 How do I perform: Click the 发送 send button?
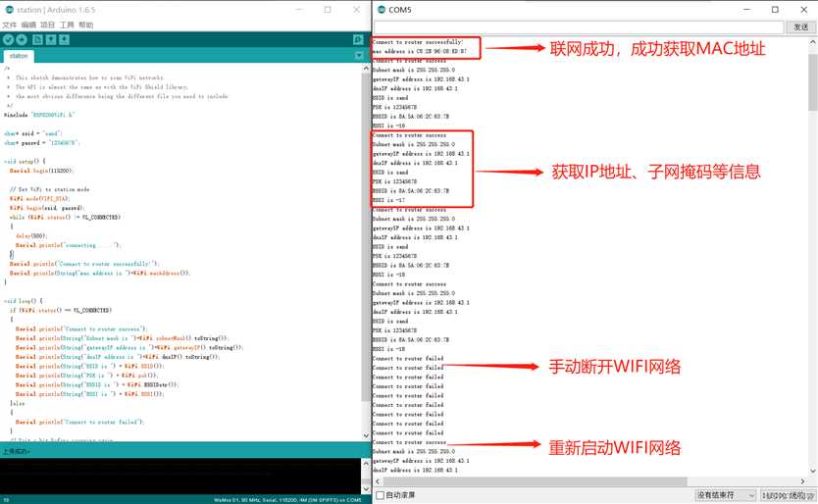[800, 26]
